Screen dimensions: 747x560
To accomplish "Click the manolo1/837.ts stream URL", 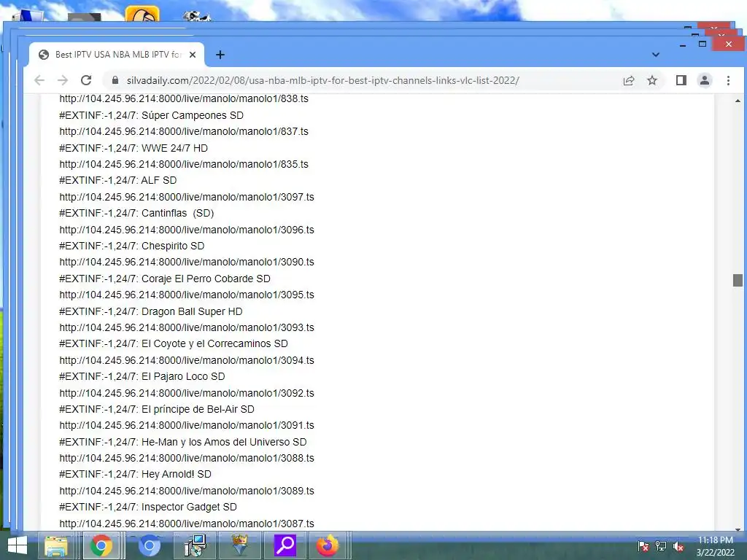I will (x=184, y=131).
